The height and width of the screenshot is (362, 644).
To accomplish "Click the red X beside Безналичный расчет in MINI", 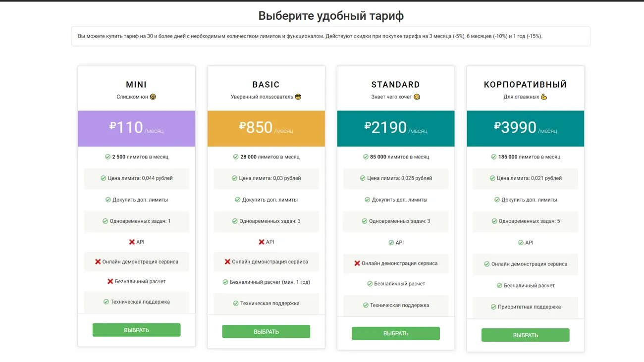I will [110, 281].
